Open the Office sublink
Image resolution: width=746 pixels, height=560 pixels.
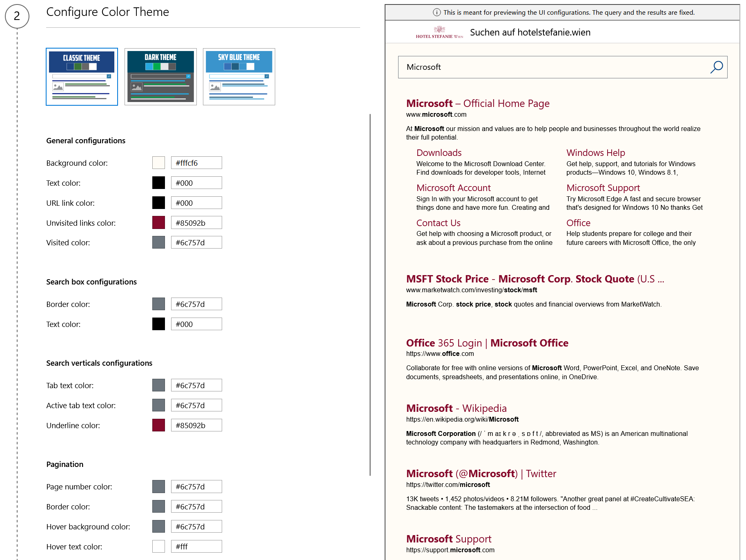point(578,223)
